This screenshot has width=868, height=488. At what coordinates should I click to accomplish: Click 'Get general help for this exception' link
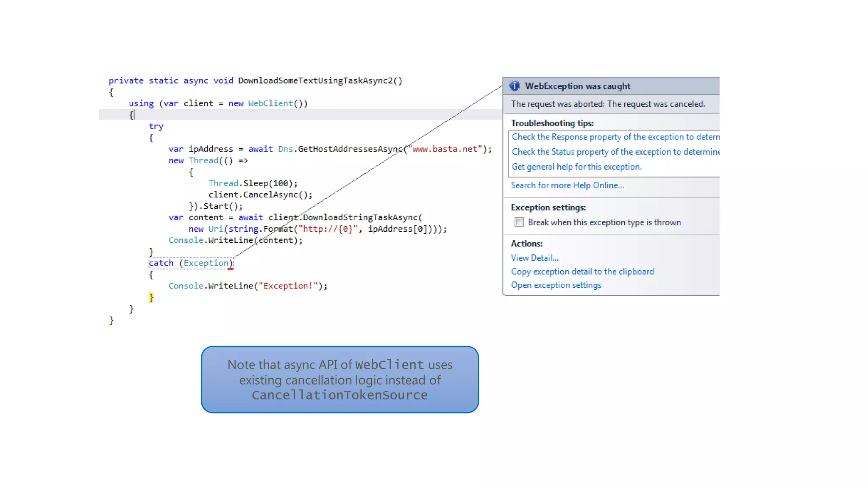[x=576, y=167]
